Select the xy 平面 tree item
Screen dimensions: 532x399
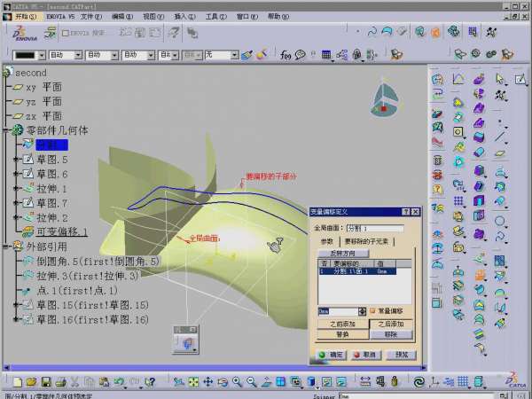pyautogui.click(x=43, y=87)
